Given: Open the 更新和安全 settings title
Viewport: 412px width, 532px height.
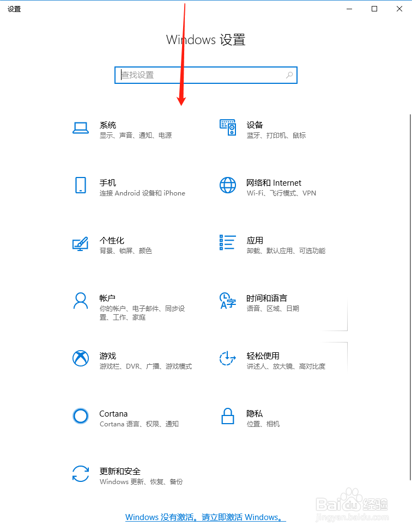Looking at the screenshot, I should click(120, 471).
